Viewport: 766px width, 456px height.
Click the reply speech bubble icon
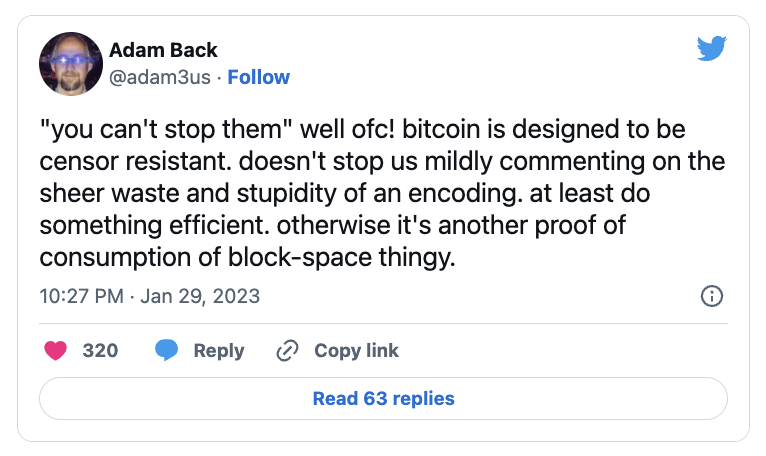pyautogui.click(x=167, y=350)
